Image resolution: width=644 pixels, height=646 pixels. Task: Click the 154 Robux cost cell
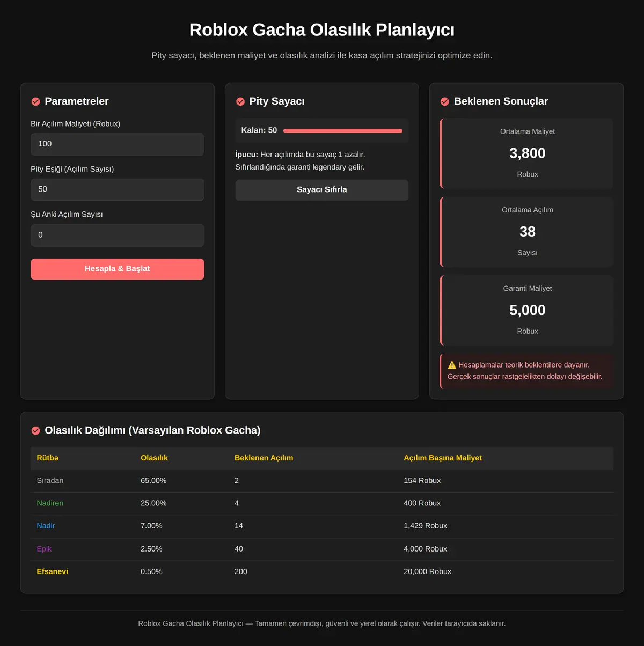tap(422, 481)
